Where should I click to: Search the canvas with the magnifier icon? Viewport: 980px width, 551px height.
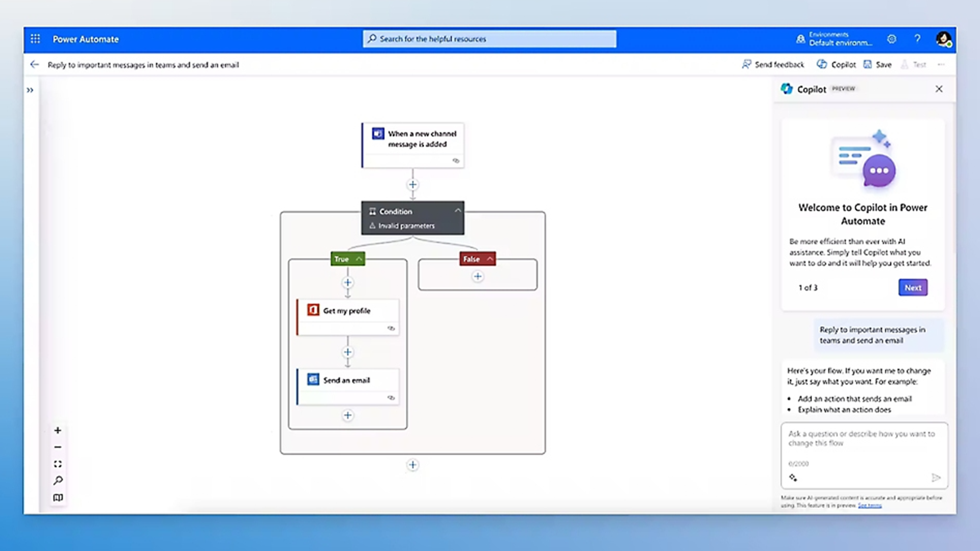tap(58, 481)
